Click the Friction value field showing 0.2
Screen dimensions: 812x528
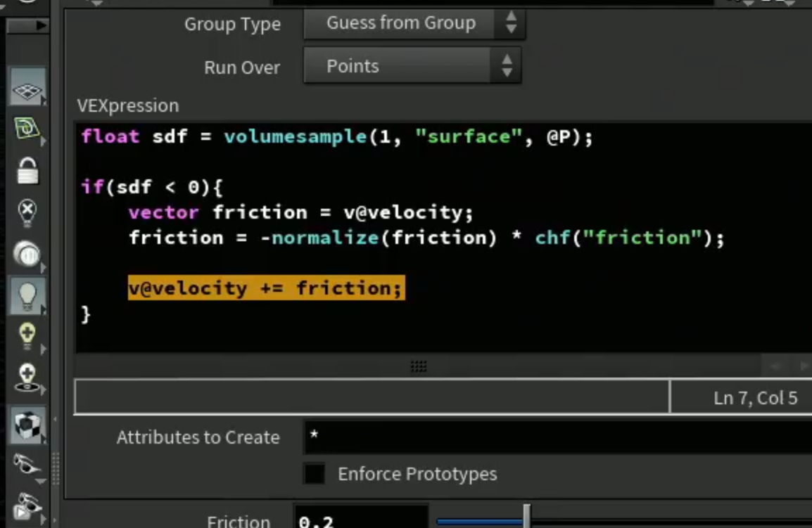(x=362, y=517)
